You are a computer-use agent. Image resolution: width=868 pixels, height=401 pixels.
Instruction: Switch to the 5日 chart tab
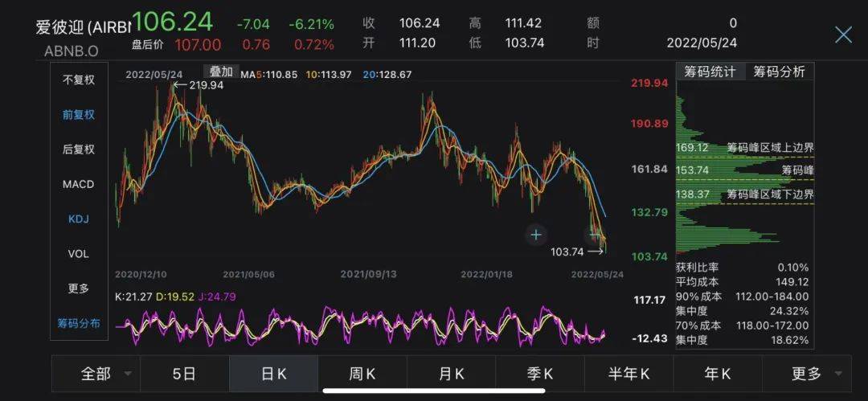coord(184,374)
